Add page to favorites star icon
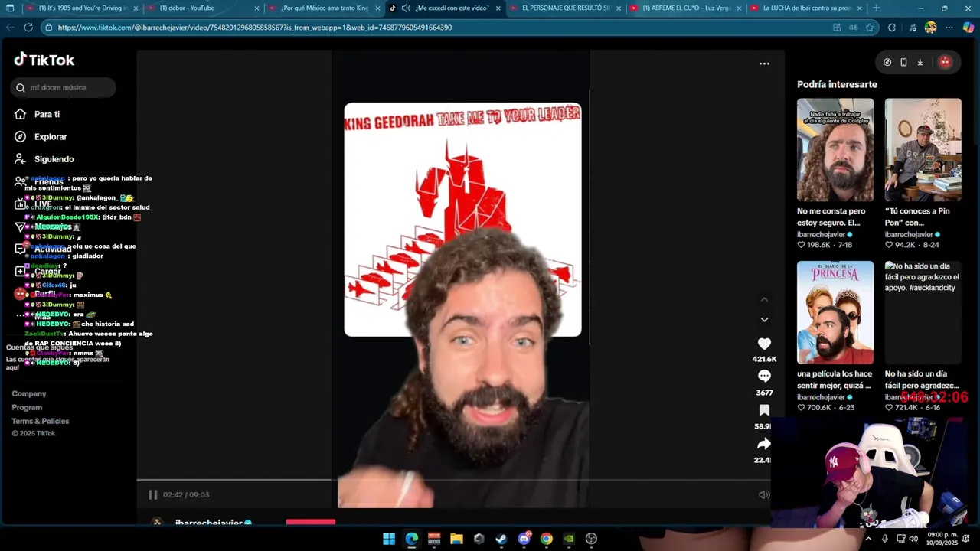 870,27
